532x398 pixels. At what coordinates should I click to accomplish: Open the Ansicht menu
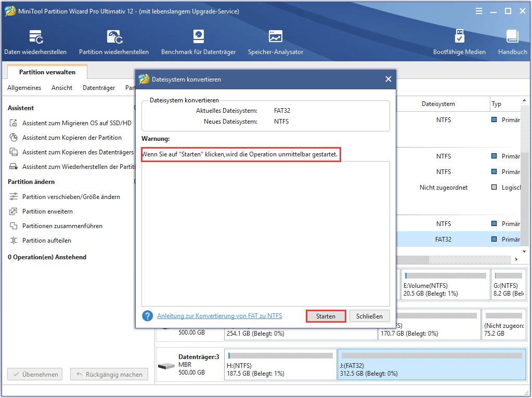coord(62,88)
